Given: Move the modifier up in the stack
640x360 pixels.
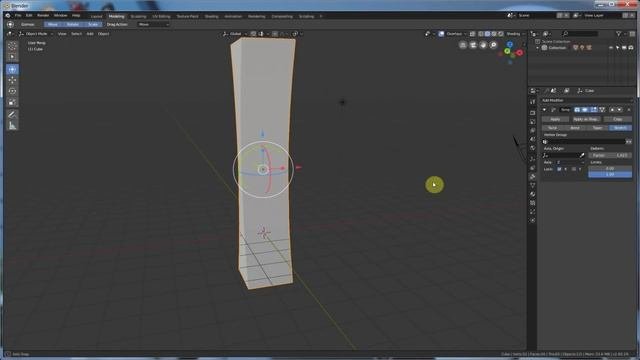Looking at the screenshot, I should click(x=612, y=110).
